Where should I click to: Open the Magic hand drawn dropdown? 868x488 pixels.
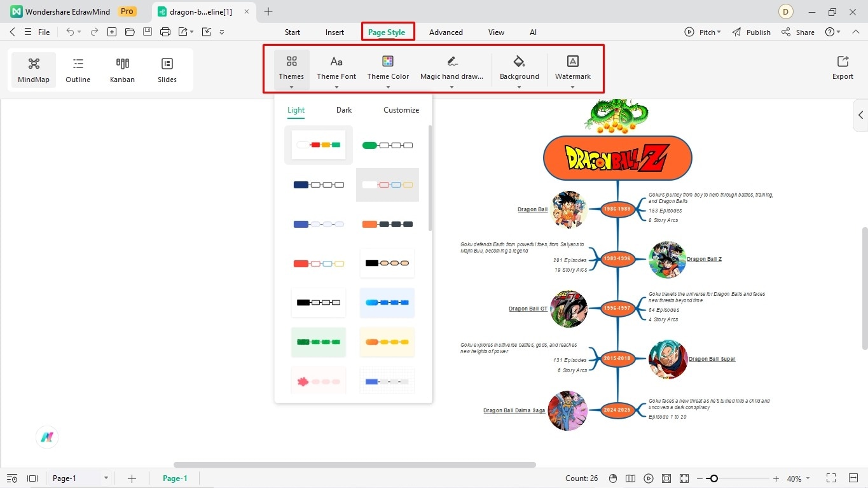point(451,69)
